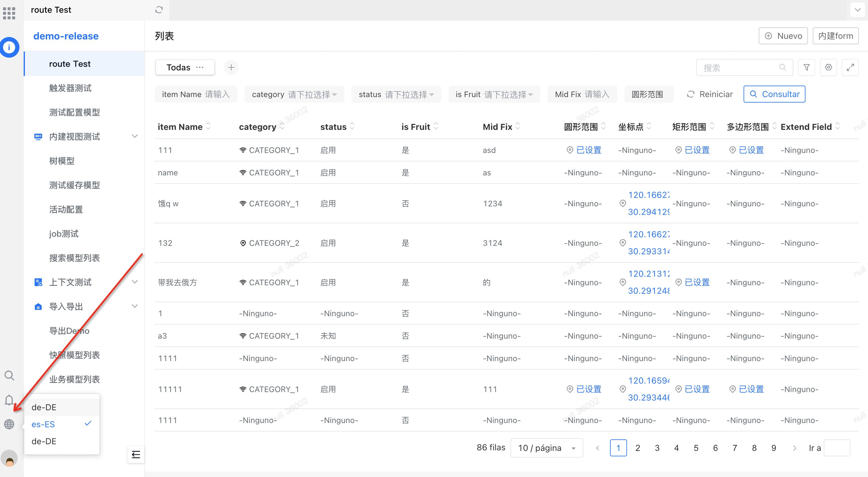This screenshot has height=477, width=868.
Task: Go to page 5
Action: [x=696, y=448]
